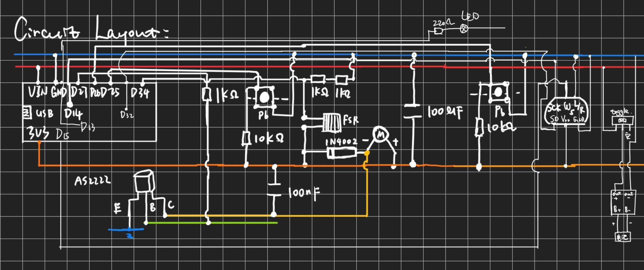Click the 100μF capacitor plates symbol
Screen dimensions: 644x270
(413, 111)
